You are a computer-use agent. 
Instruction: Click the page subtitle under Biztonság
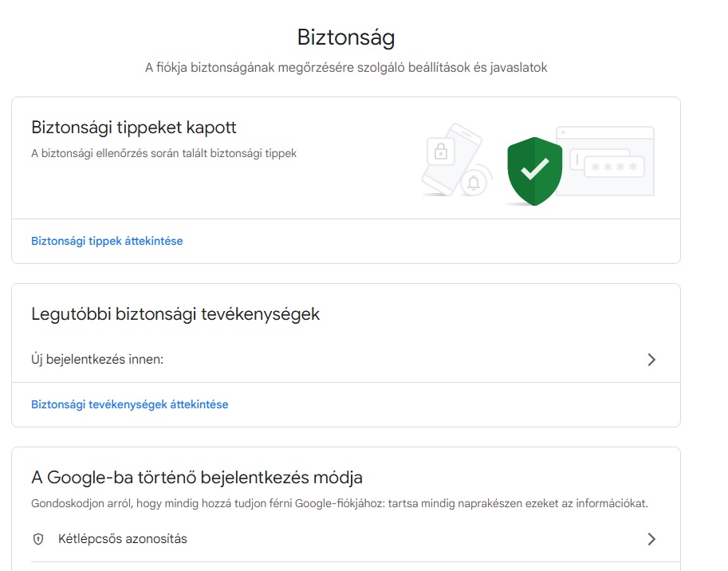tap(346, 68)
